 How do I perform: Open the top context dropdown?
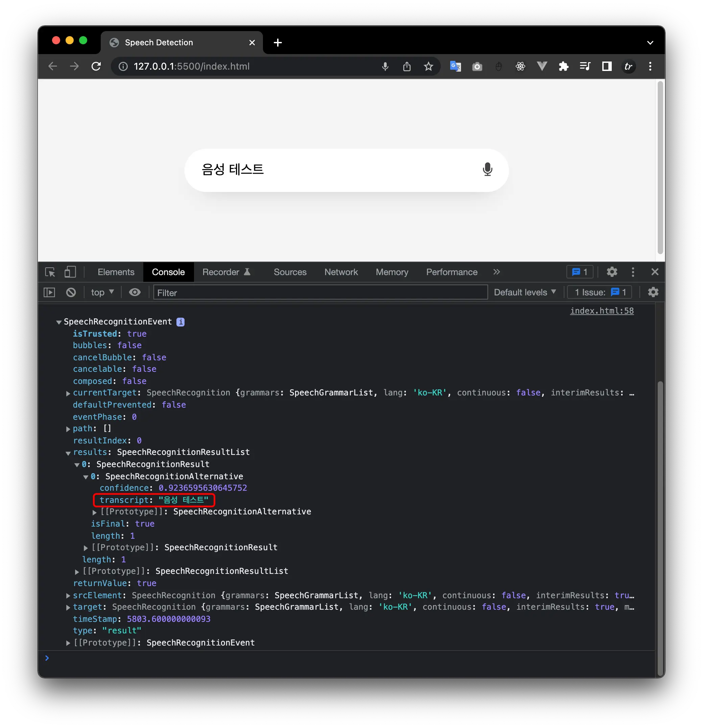(x=102, y=293)
